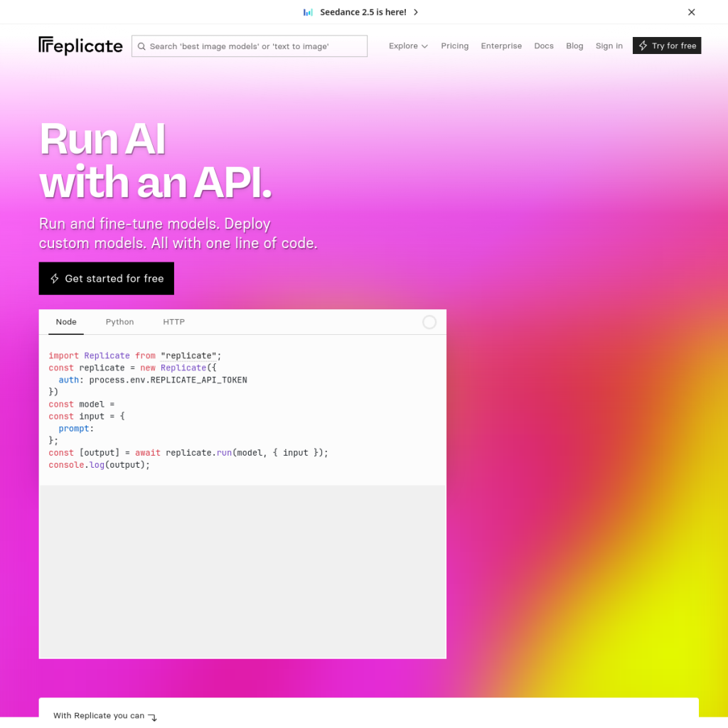This screenshot has width=728, height=728.
Task: Click the lightning bolt in Try for free
Action: click(x=643, y=45)
